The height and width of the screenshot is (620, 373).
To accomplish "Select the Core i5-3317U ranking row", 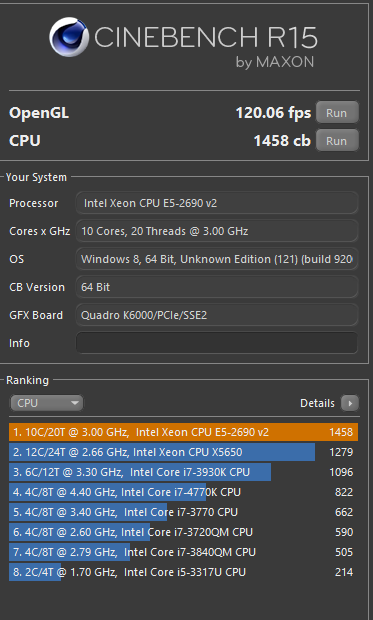I will coord(184,572).
